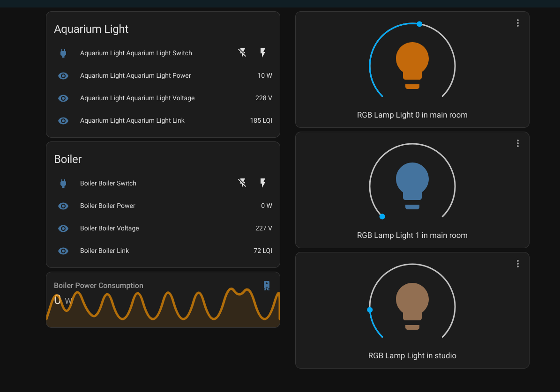Open Boiler Boiler Voltage entity details
Image resolution: width=560 pixels, height=392 pixels.
pyautogui.click(x=163, y=228)
